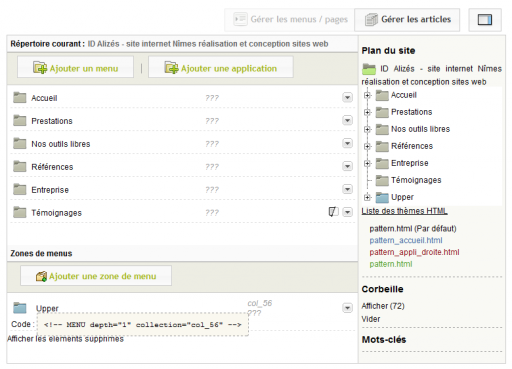Expand the Accueil node in site tree

point(367,95)
